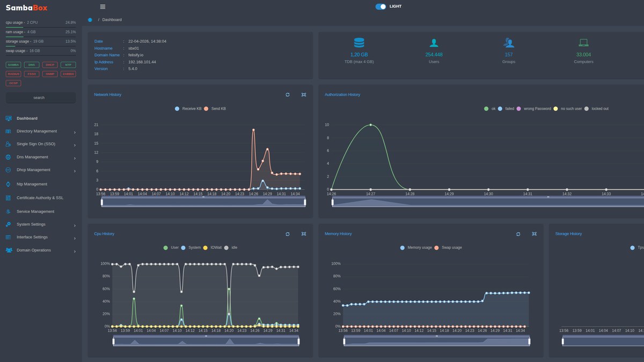The height and width of the screenshot is (362, 644).
Task: Expand the Dhcp Management submenu
Action: pyautogui.click(x=41, y=170)
